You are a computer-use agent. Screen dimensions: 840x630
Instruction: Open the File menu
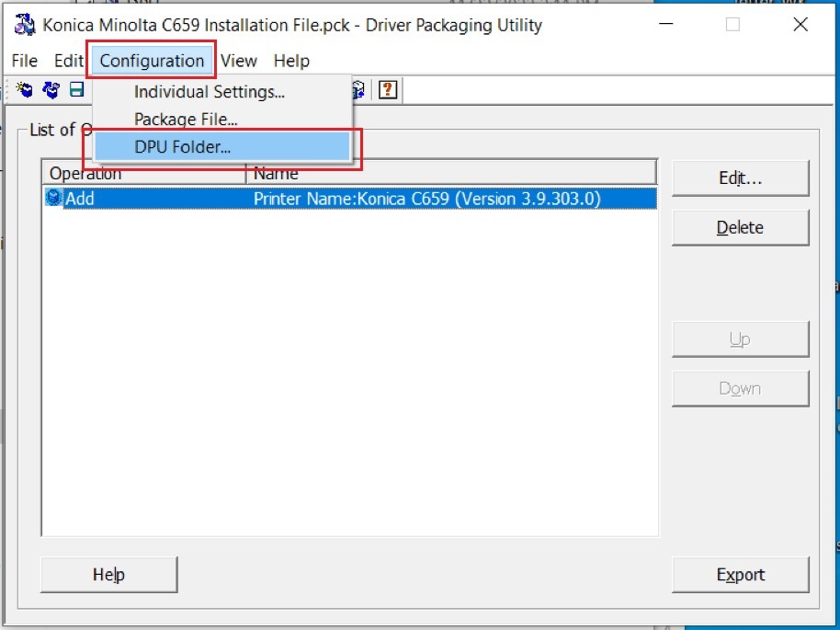tap(25, 61)
